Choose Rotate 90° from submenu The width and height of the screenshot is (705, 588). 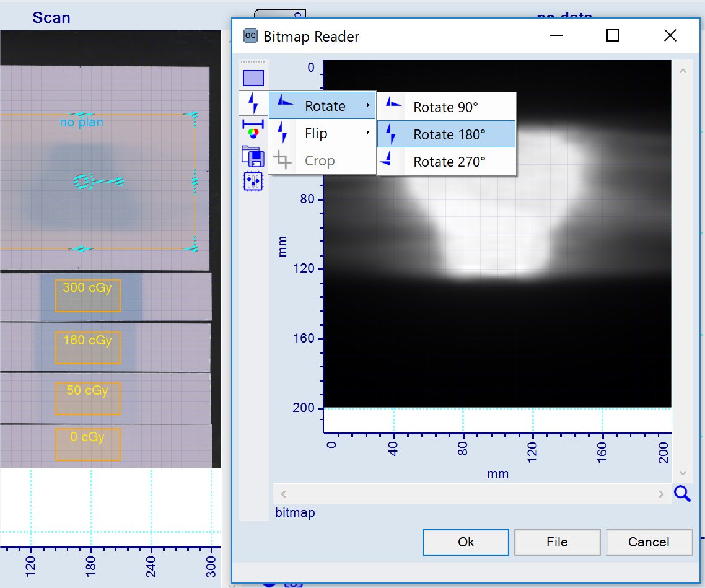(x=446, y=107)
